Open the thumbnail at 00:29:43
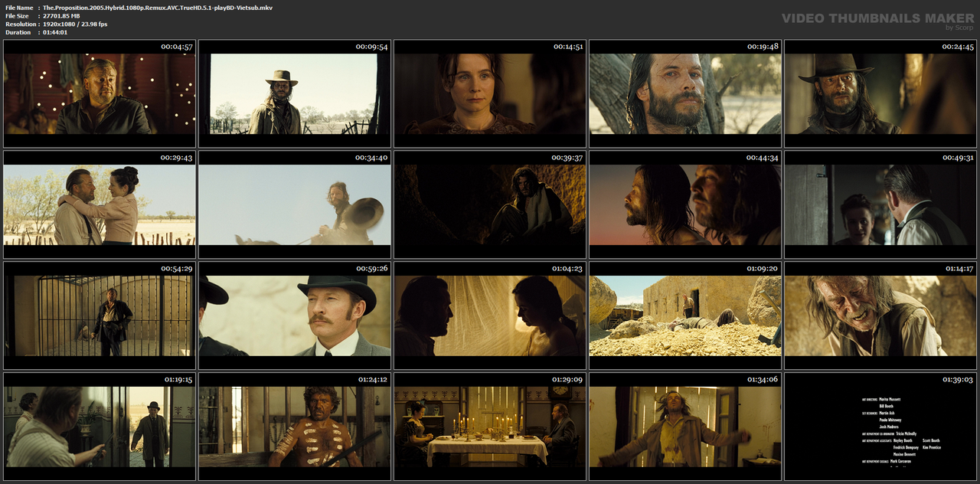Screen dimensions: 980x484 pyautogui.click(x=100, y=204)
